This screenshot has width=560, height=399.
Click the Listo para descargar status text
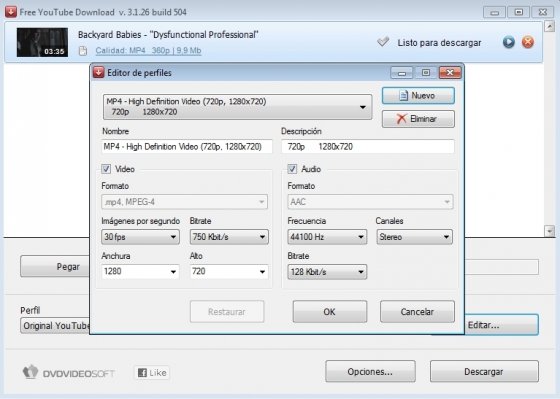click(x=439, y=43)
